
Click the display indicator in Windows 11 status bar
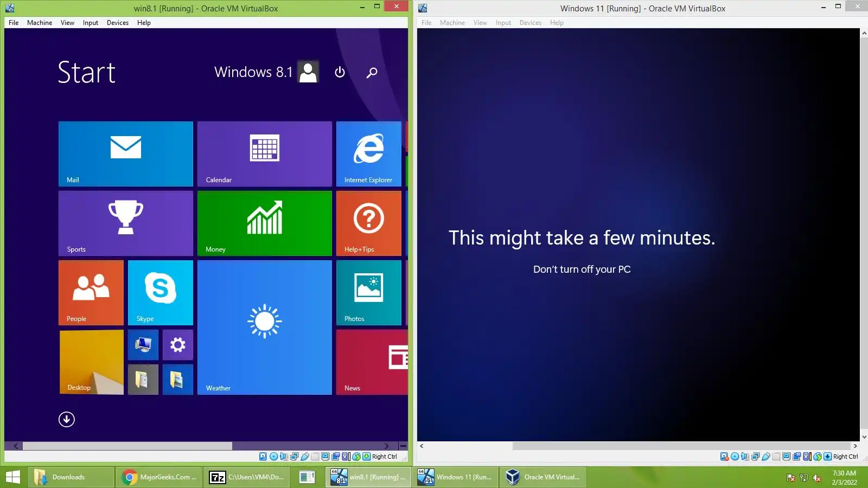coord(787,457)
